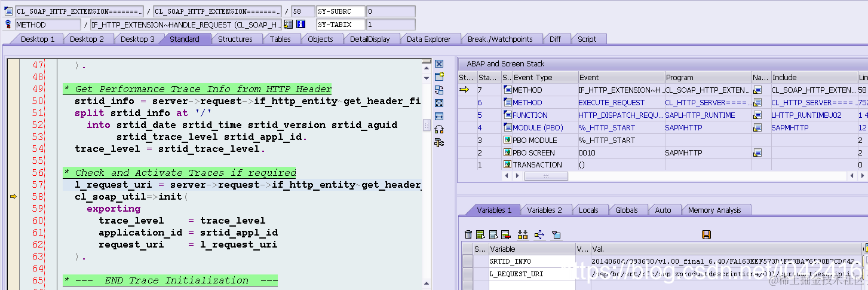Click the program icon before CL_SOAP_HTTP_EXTENSION field

pos(8,11)
